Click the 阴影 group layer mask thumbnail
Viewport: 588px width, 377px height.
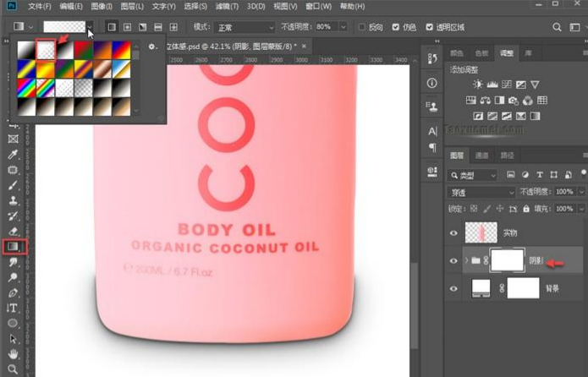[x=508, y=260]
